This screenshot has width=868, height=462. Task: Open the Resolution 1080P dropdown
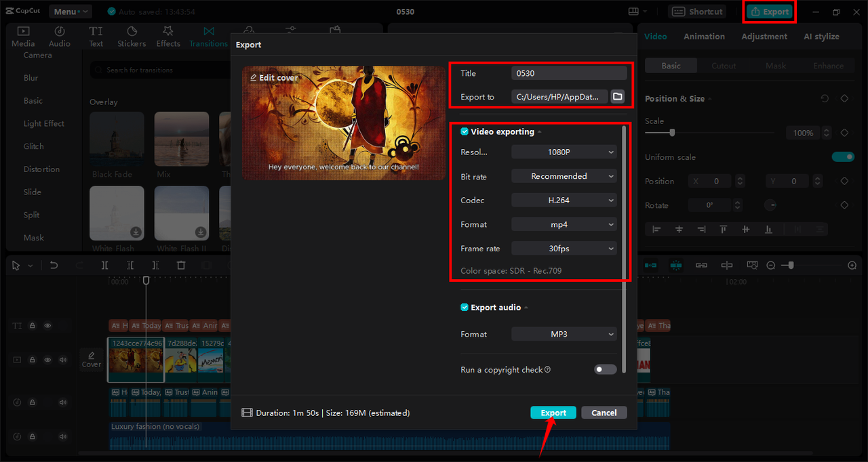tap(564, 152)
